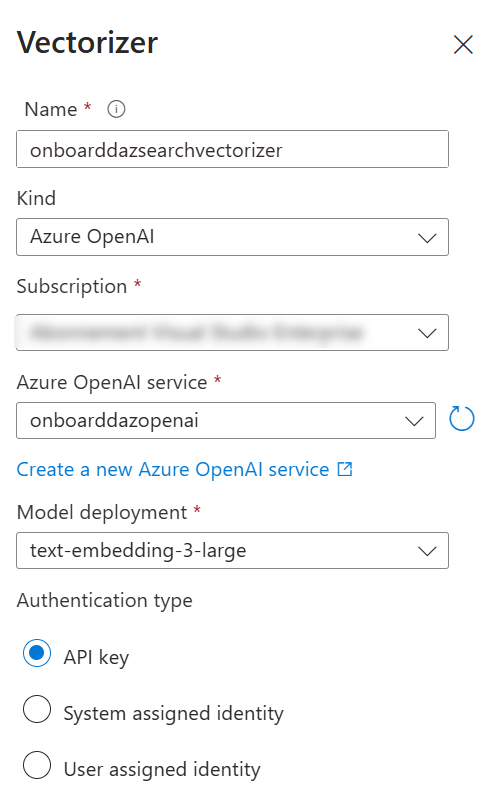This screenshot has width=492, height=806.
Task: Open Create a new Azure OpenAI service link
Action: click(x=173, y=469)
